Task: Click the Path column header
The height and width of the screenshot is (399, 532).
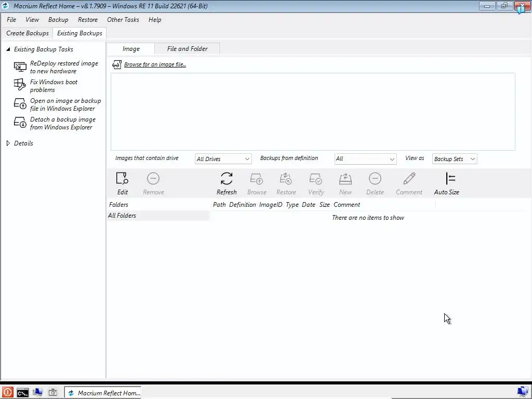Action: [x=219, y=205]
